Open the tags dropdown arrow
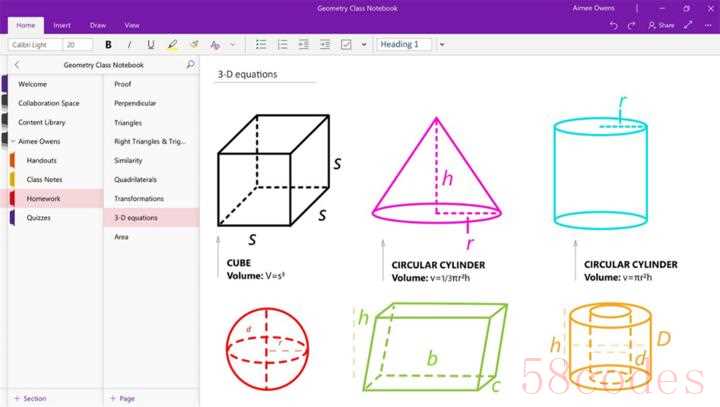 pyautogui.click(x=364, y=45)
